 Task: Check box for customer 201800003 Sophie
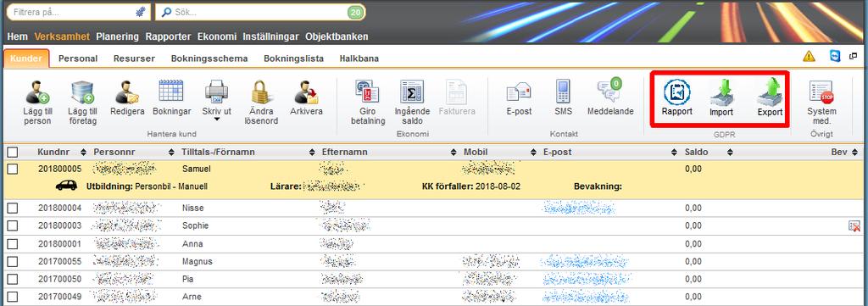[12, 225]
